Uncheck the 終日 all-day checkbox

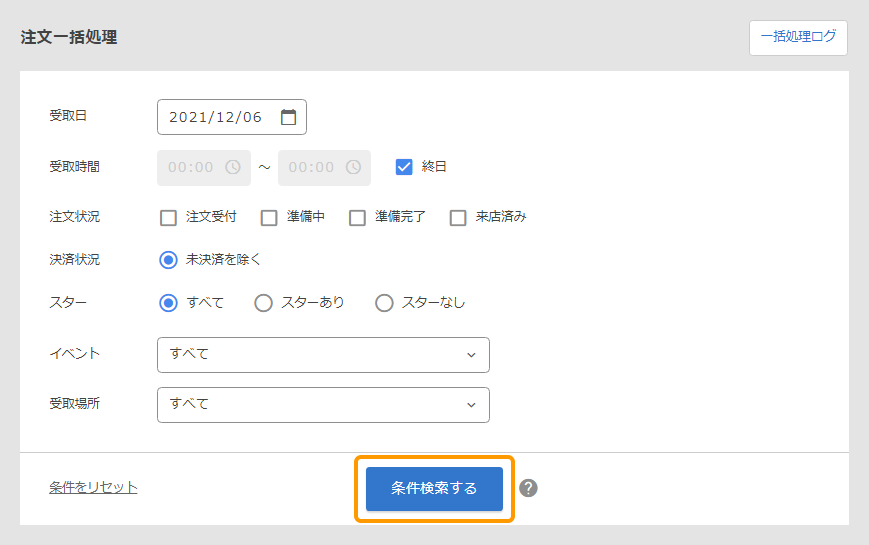tap(404, 167)
